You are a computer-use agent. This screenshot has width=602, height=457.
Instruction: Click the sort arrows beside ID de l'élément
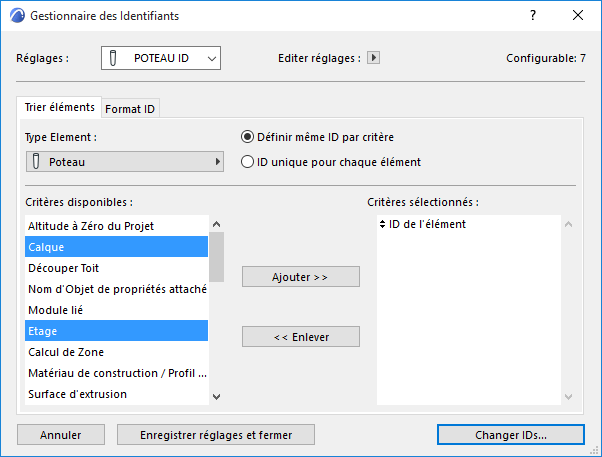coord(382,224)
